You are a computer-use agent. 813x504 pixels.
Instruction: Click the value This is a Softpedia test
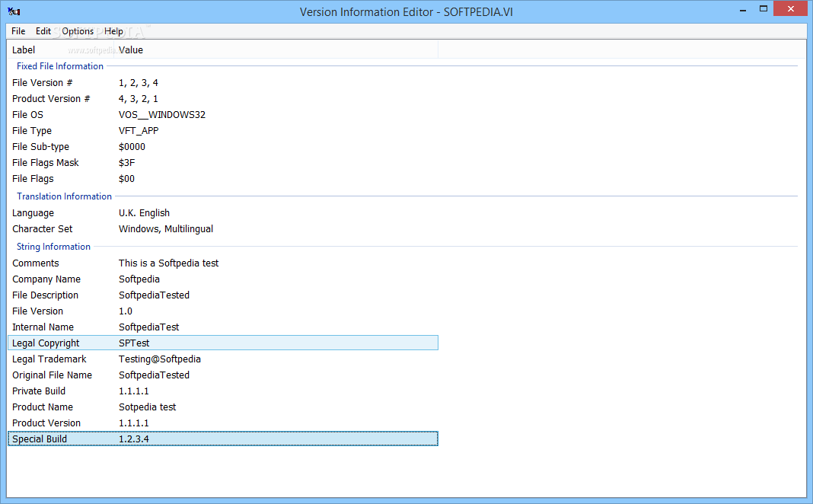pyautogui.click(x=168, y=263)
